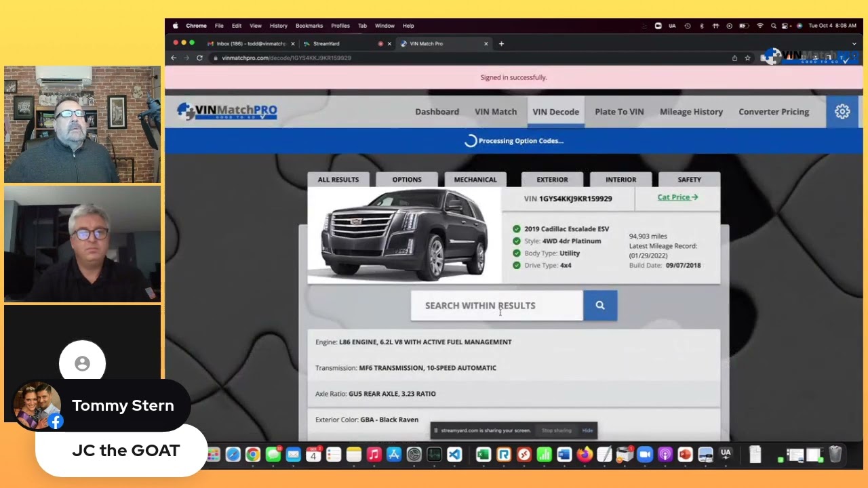Open Firefox from the dock
The height and width of the screenshot is (488, 868).
pos(585,454)
